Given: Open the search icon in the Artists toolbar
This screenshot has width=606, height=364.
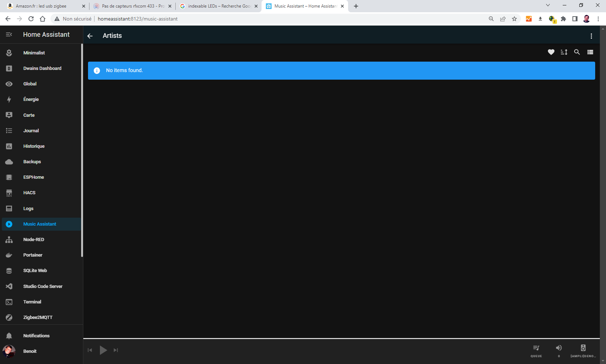Looking at the screenshot, I should tap(577, 52).
